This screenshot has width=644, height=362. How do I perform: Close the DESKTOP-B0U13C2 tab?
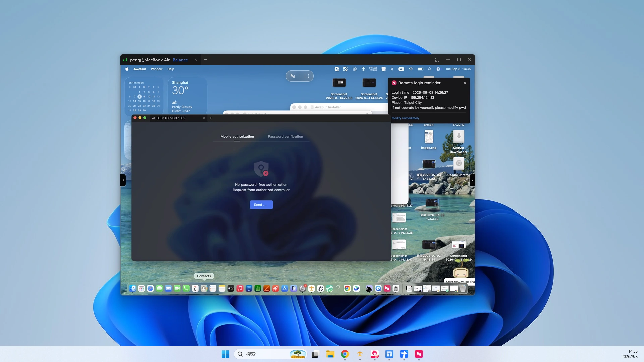tap(204, 118)
